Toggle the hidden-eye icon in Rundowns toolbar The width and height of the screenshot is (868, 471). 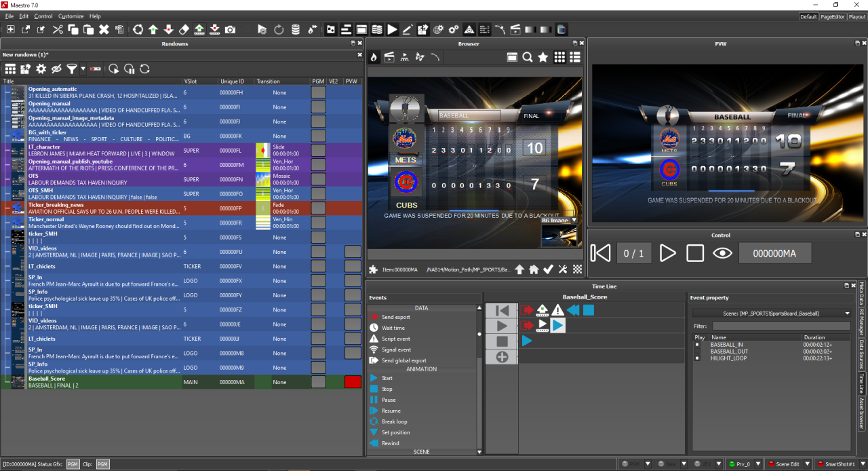[56, 69]
